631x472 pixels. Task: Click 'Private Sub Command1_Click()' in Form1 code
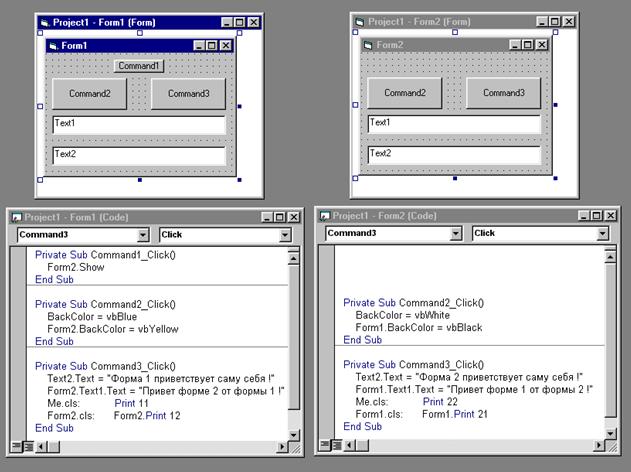pos(105,255)
